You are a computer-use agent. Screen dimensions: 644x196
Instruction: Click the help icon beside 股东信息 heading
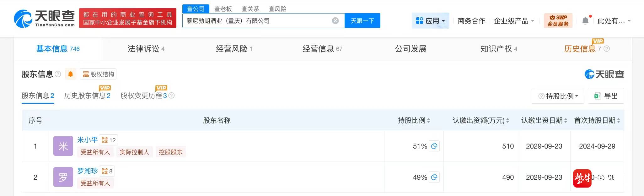[58, 74]
